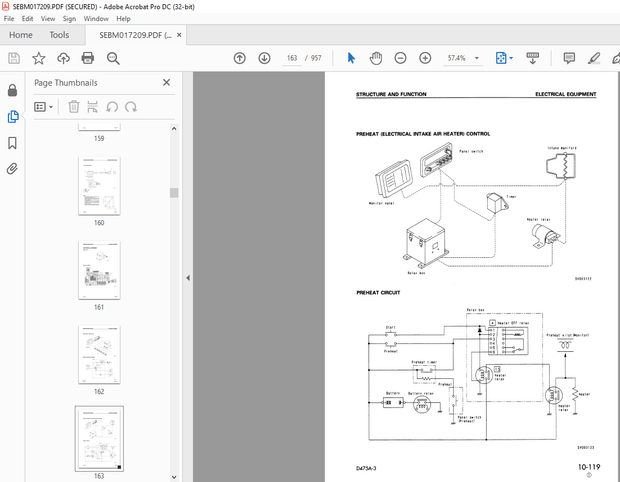Add a comment with the speech bubble icon
Image resolution: width=620 pixels, height=482 pixels.
point(569,58)
